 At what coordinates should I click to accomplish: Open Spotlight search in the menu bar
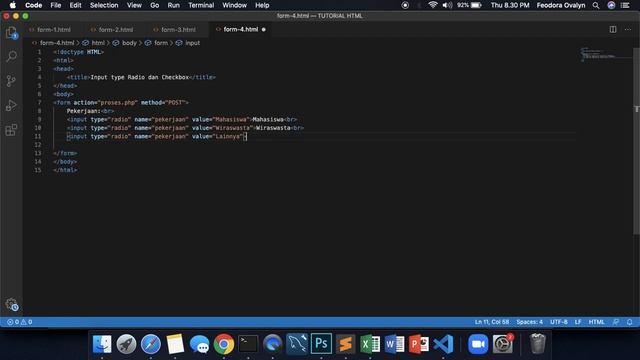pyautogui.click(x=596, y=5)
